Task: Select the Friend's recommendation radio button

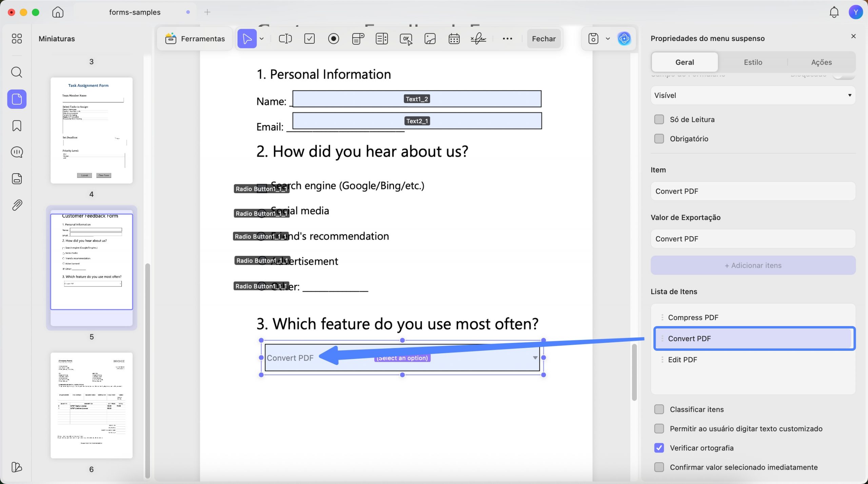Action: [x=261, y=236]
